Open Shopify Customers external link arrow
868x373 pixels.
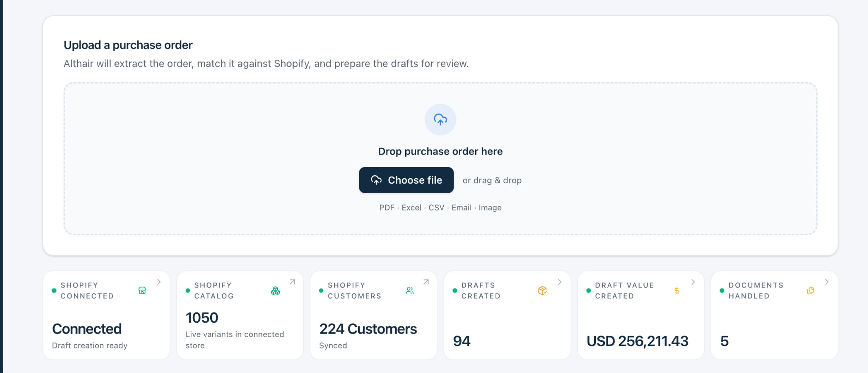coord(426,282)
